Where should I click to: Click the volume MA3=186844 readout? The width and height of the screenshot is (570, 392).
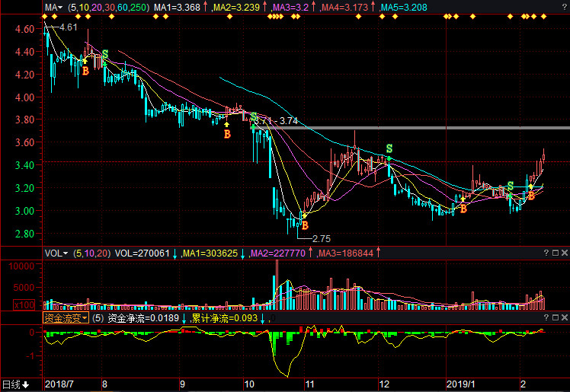tap(346, 253)
